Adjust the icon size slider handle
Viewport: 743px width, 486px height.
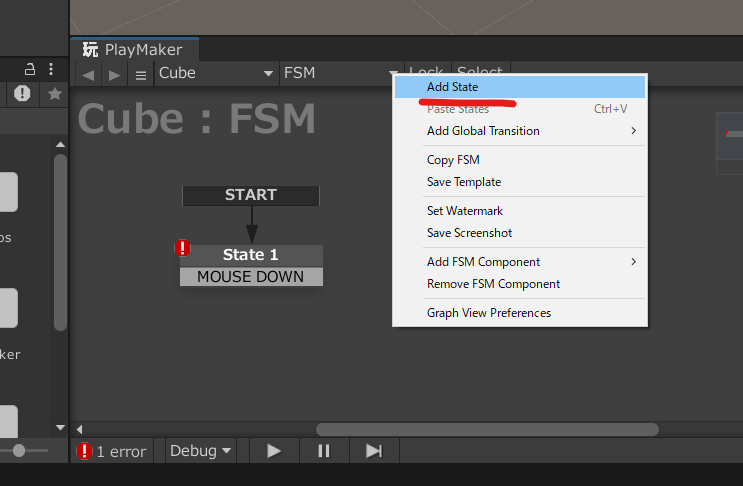tap(19, 450)
